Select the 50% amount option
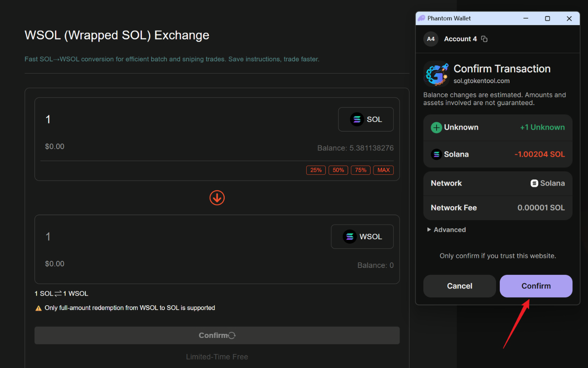 pos(338,170)
